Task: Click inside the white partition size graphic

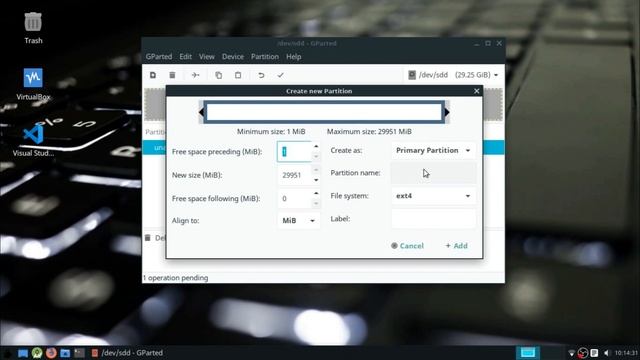Action: click(324, 112)
